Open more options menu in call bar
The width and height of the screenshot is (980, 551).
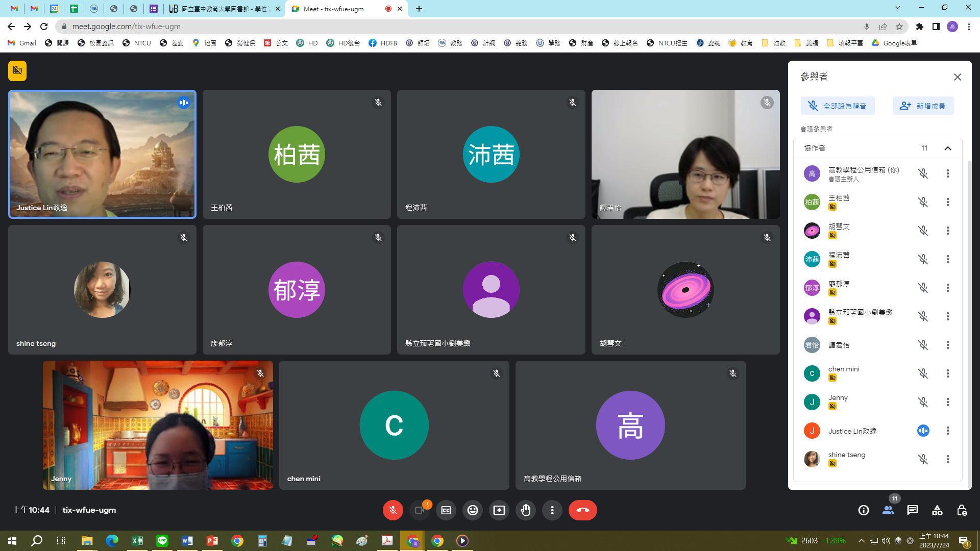[552, 510]
